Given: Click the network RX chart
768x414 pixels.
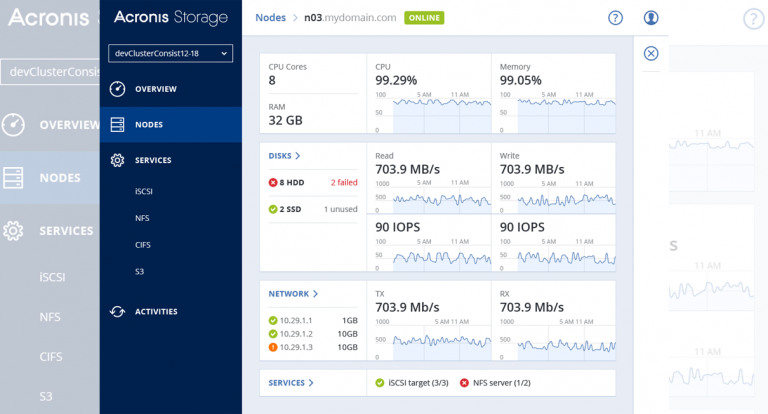Looking at the screenshot, I should (557, 339).
